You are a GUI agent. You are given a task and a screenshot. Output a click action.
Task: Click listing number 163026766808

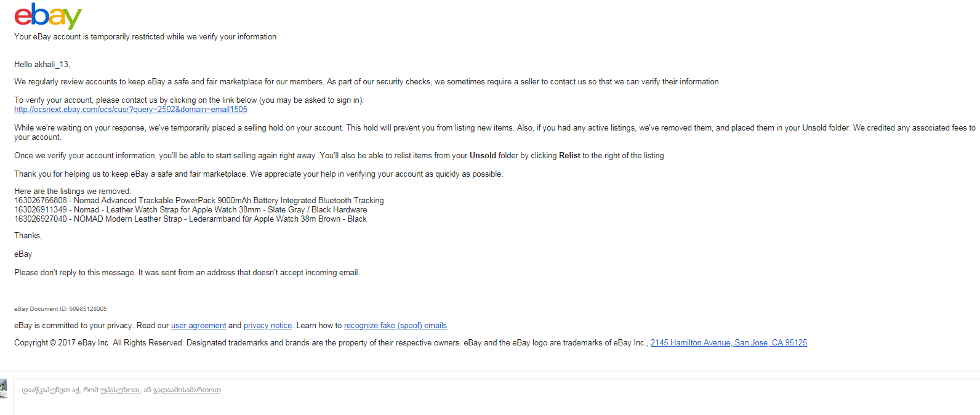pos(41,201)
